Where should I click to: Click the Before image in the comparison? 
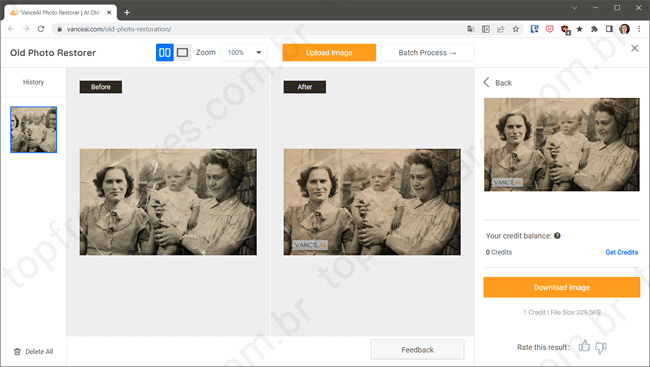tap(168, 202)
